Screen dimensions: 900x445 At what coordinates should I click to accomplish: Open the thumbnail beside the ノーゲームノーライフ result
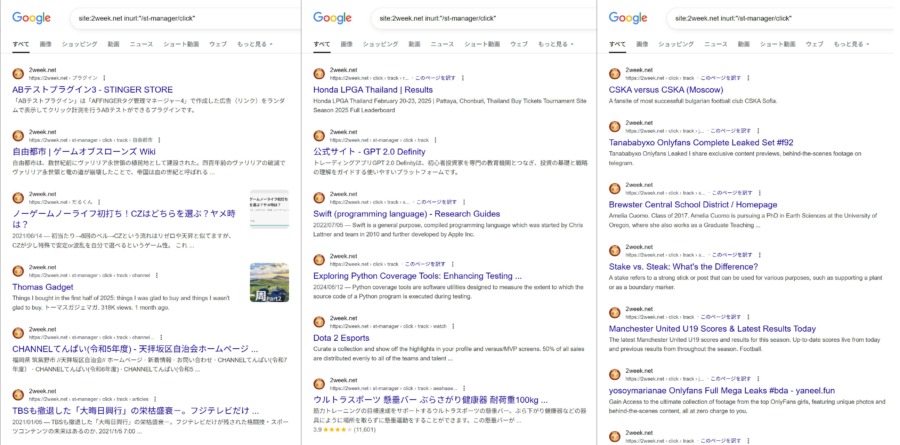[269, 210]
